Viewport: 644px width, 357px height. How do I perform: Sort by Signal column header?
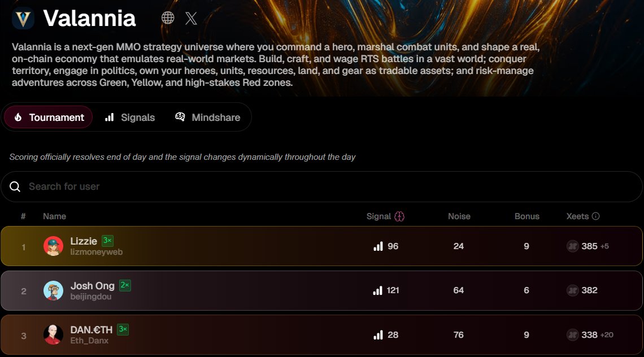(378, 216)
